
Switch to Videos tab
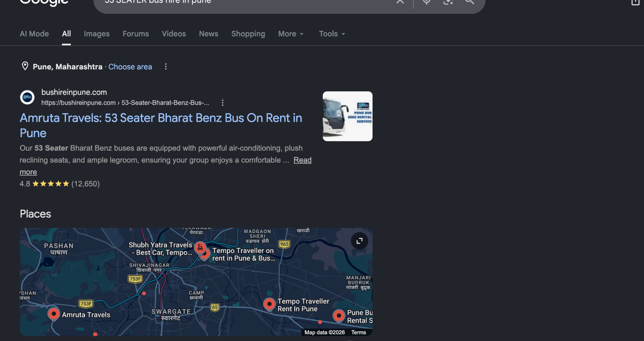[x=174, y=34]
